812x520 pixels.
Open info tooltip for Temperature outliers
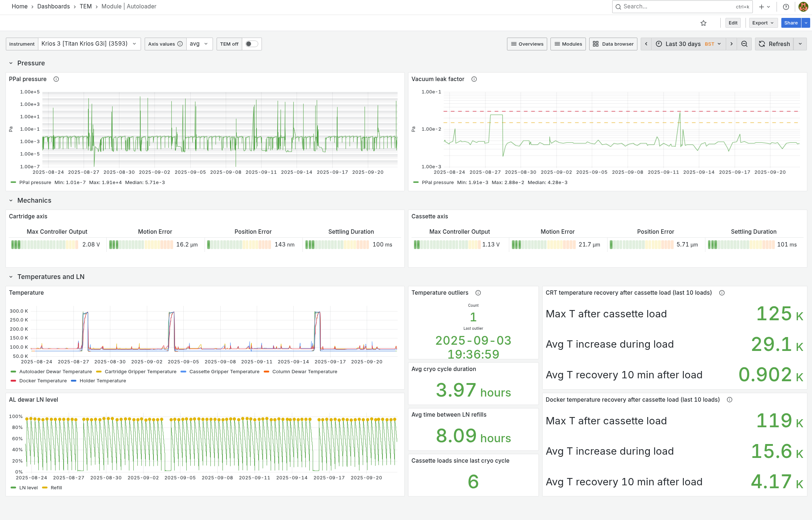point(478,293)
